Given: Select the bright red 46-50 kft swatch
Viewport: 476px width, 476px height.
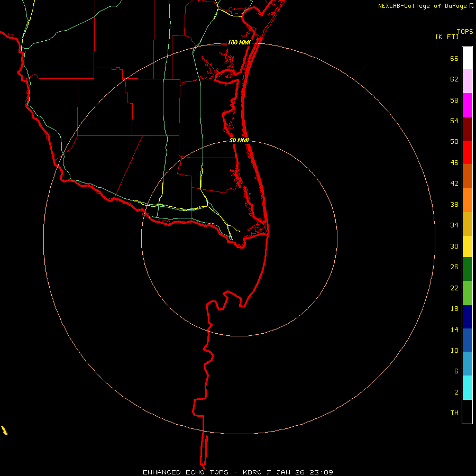Looking at the screenshot, I should click(467, 152).
